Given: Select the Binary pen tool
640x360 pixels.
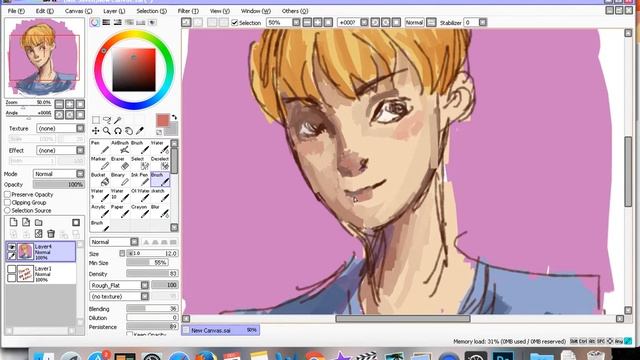Looking at the screenshot, I should [x=120, y=180].
